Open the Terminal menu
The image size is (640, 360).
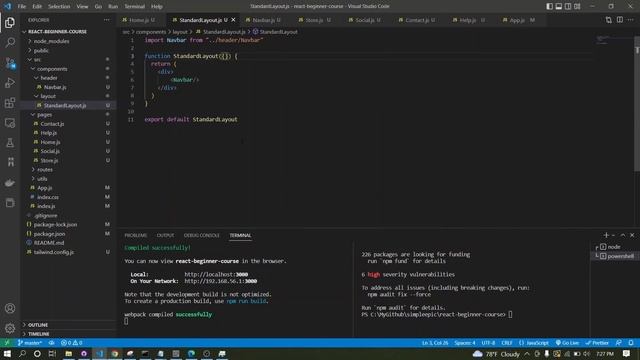134,6
